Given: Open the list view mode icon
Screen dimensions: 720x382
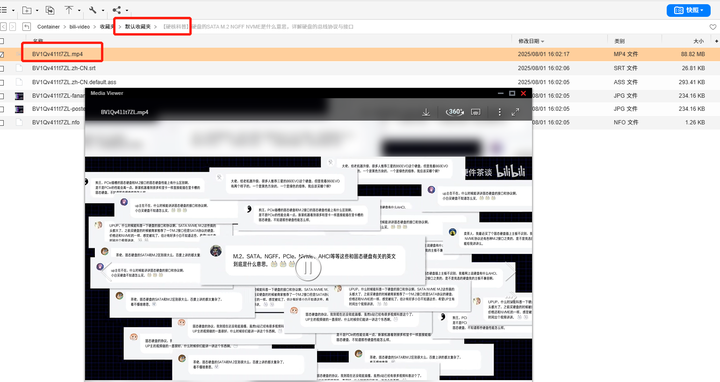Looking at the screenshot, I should 4,10.
